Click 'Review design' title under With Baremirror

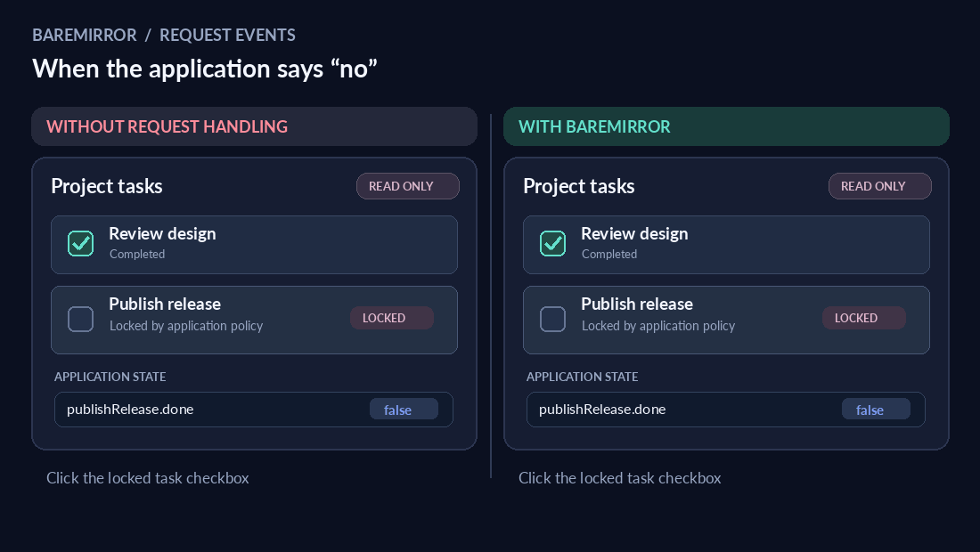634,233
